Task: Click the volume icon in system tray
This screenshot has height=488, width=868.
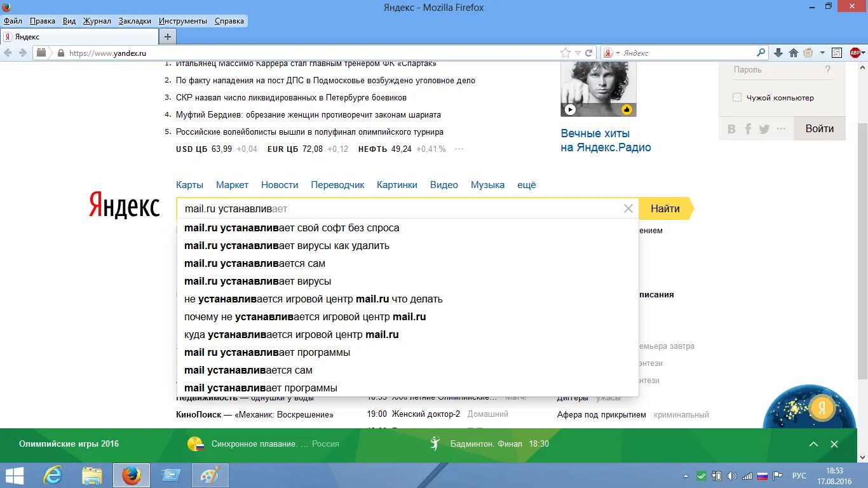Action: [731, 476]
